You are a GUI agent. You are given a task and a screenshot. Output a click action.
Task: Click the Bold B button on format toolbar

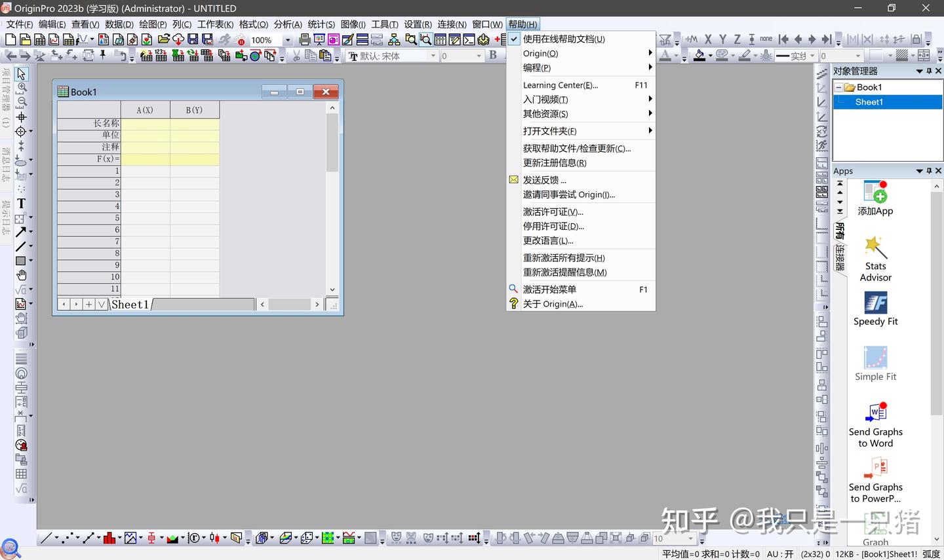[493, 56]
